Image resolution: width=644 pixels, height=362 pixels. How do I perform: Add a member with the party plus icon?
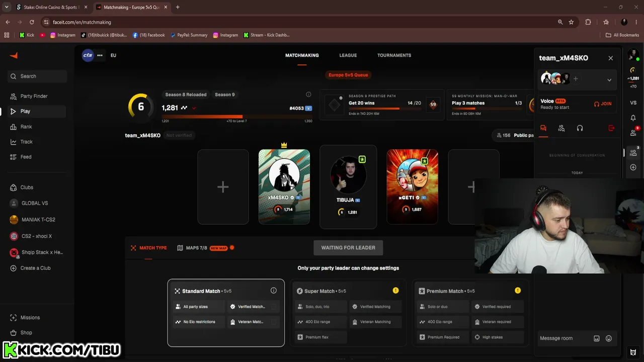tap(576, 79)
